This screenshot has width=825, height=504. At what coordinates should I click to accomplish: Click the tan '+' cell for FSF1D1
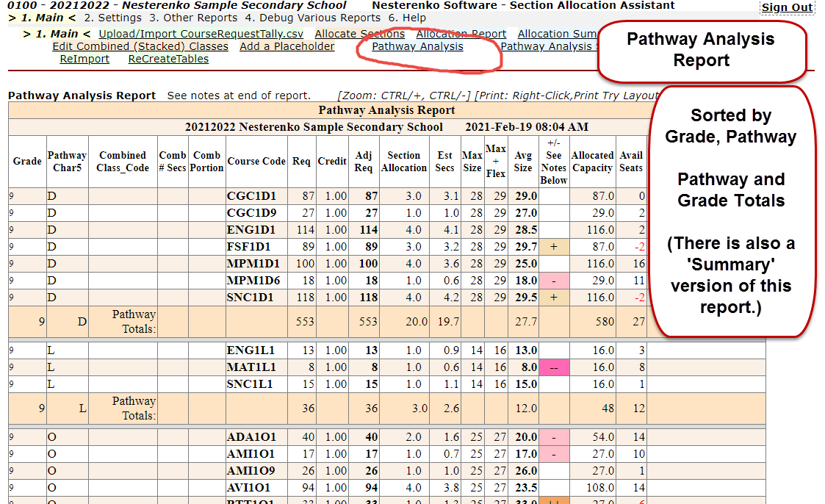coord(553,247)
